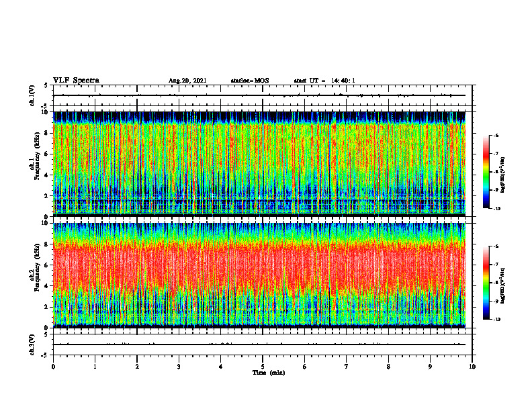Click the ch.1 frequency axis "10" tick
The image size is (532, 411).
[x=46, y=112]
